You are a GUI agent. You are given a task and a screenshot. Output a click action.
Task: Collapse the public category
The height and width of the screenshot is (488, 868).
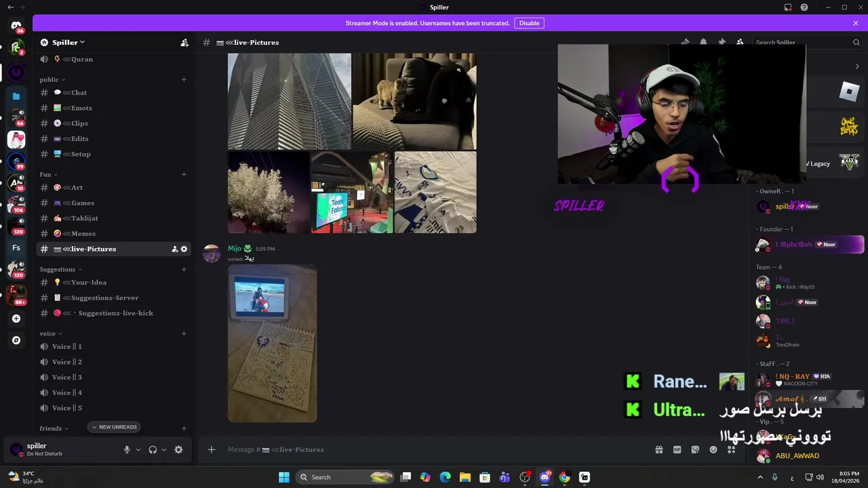pyautogui.click(x=51, y=79)
